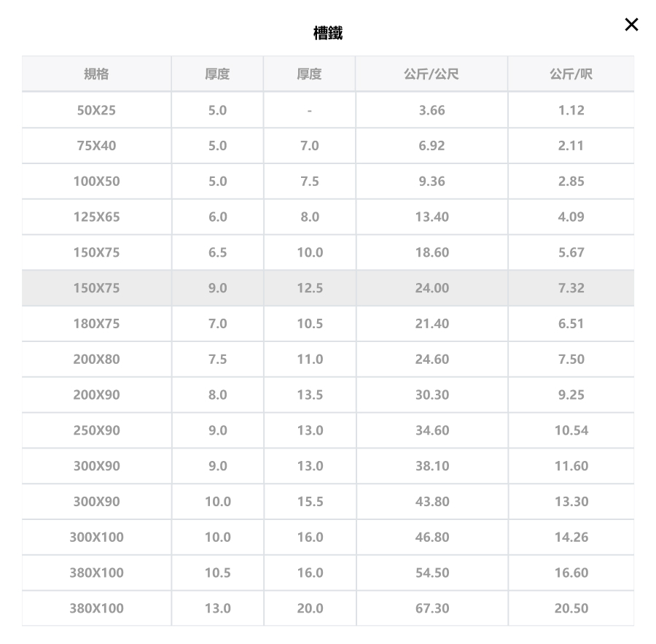
Task: Click the 公斤/呎 column header
Action: (571, 74)
